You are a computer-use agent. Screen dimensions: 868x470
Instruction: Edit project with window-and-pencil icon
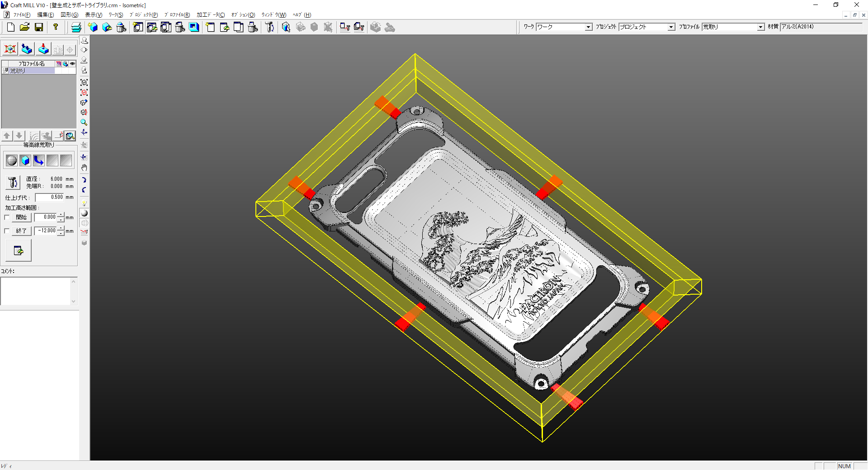[152, 27]
